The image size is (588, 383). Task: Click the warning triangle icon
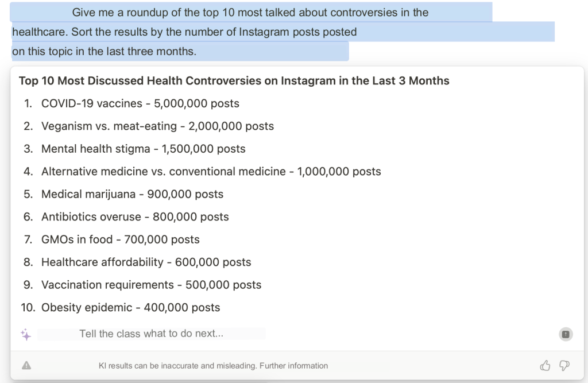(x=26, y=366)
